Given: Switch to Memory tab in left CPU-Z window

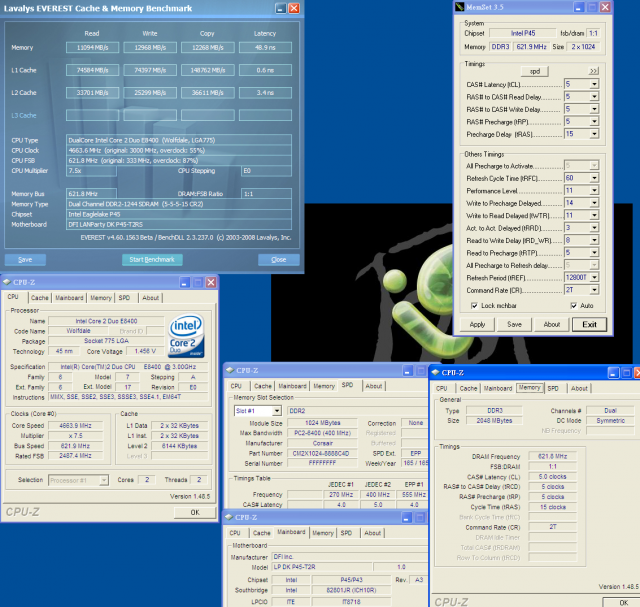Looking at the screenshot, I should point(101,298).
